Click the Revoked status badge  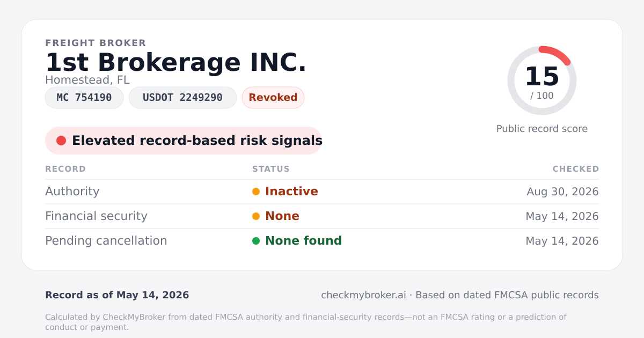click(273, 98)
